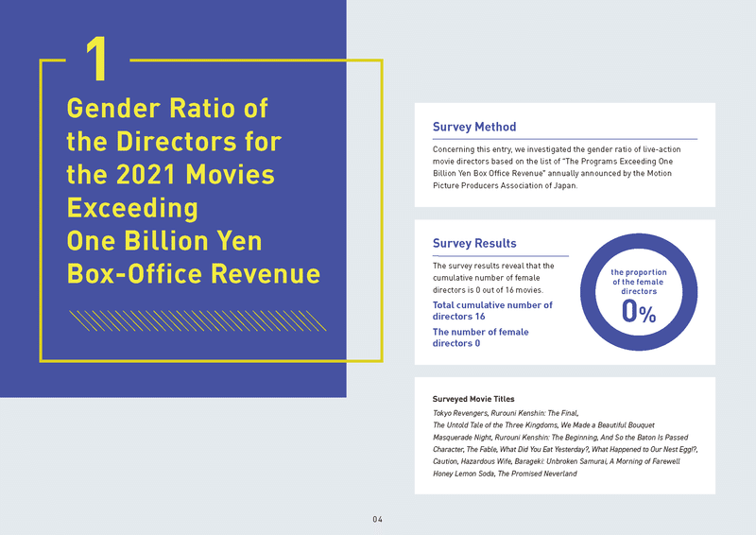The width and height of the screenshot is (756, 535).
Task: Click the line 'The survey results reveal that the'
Action: tap(493, 266)
